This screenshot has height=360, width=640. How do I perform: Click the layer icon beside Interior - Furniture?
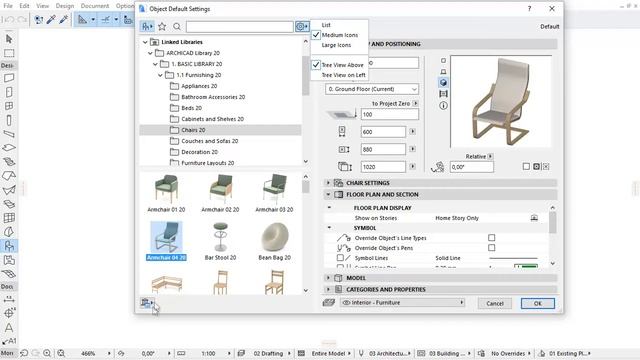329,302
